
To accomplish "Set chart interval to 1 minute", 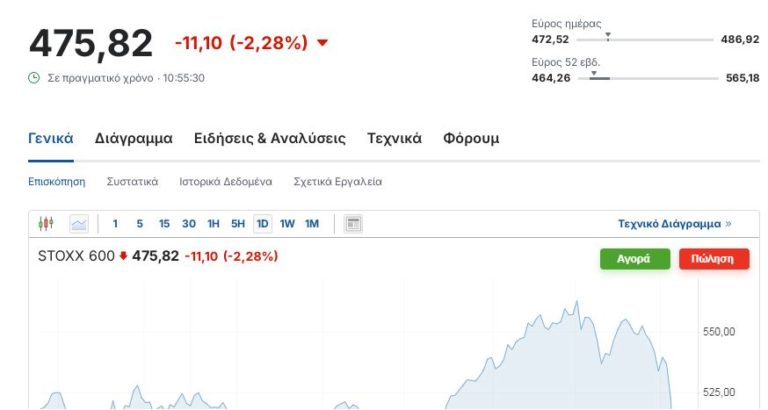I will click(115, 224).
